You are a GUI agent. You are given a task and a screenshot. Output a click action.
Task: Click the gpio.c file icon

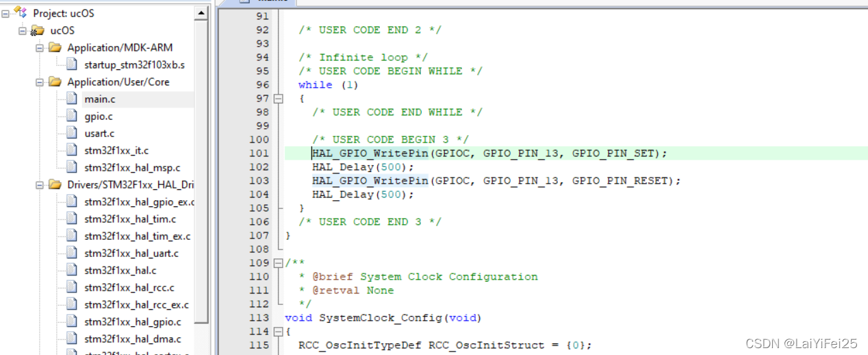point(72,116)
